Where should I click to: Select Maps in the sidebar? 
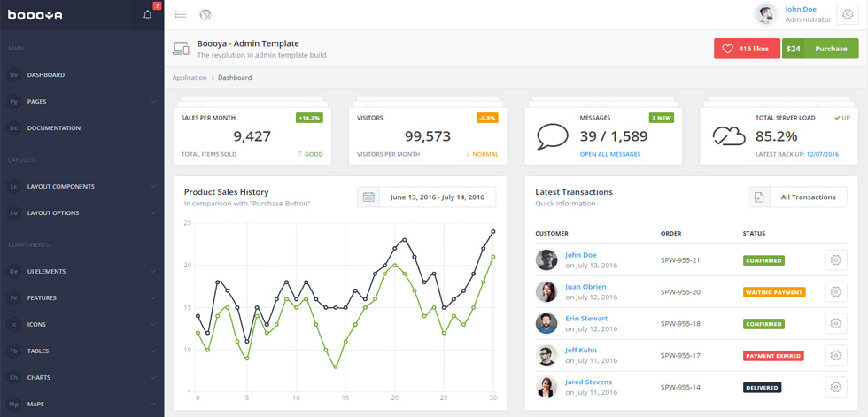[x=81, y=405]
